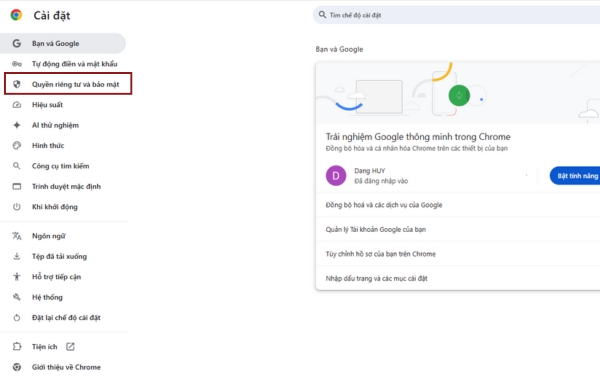Click the Google G icon in sidebar
The image size is (600, 390).
coord(16,43)
